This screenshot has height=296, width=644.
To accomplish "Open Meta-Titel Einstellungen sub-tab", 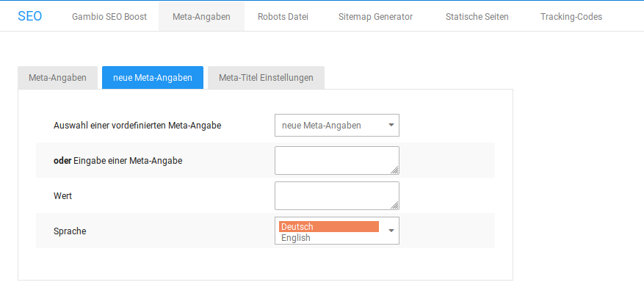I will (266, 78).
